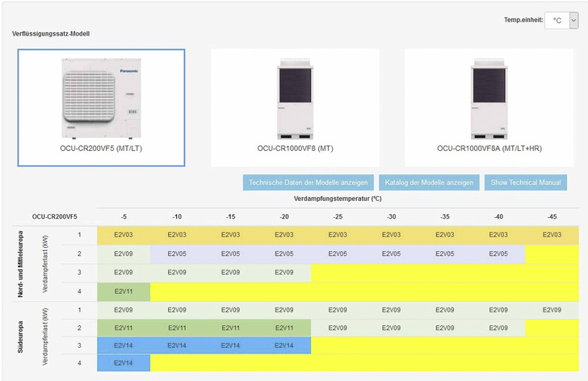Image resolution: width=588 pixels, height=381 pixels.
Task: Pick Südeuropa row 3 E2V14 under -15
Action: point(230,345)
